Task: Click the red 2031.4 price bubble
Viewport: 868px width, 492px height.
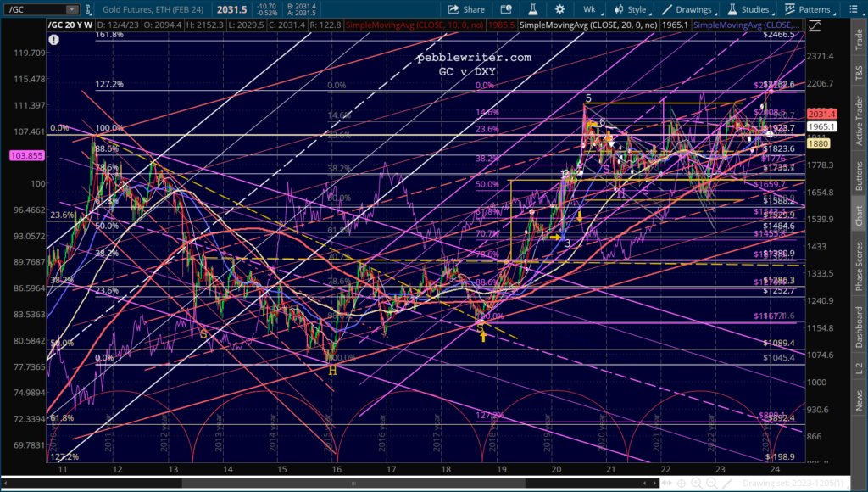Action: [x=821, y=115]
